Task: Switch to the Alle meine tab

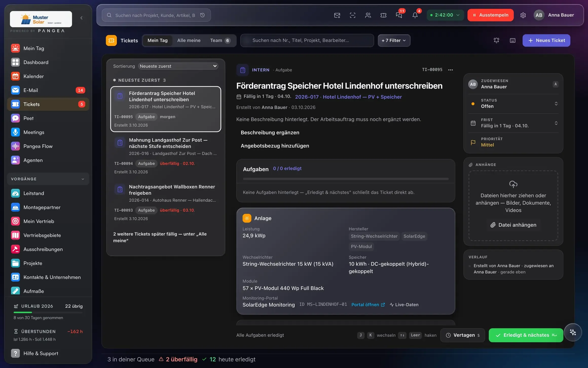Action: [189, 40]
